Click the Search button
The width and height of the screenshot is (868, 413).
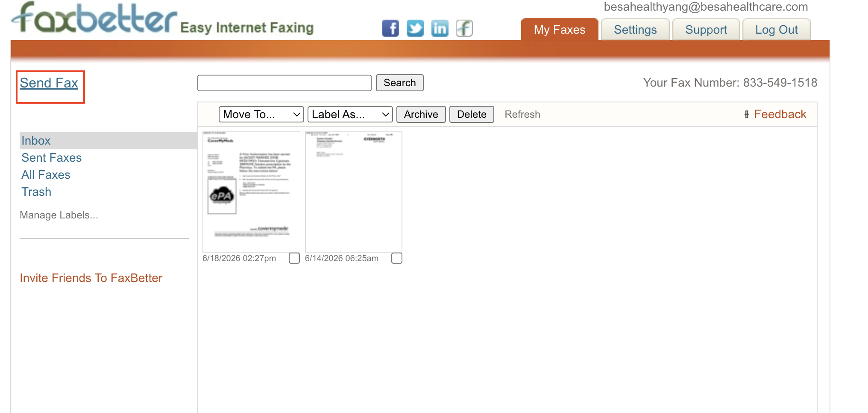tap(400, 83)
